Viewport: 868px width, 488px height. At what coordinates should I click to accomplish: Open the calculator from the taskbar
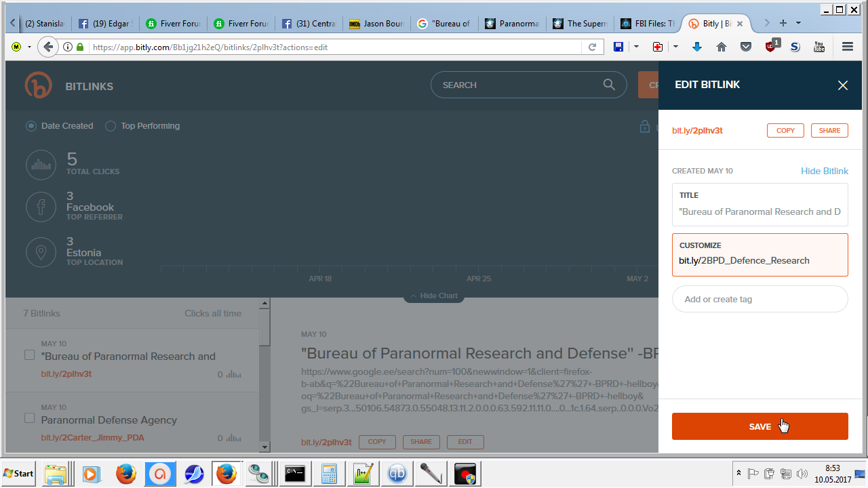tap(329, 473)
